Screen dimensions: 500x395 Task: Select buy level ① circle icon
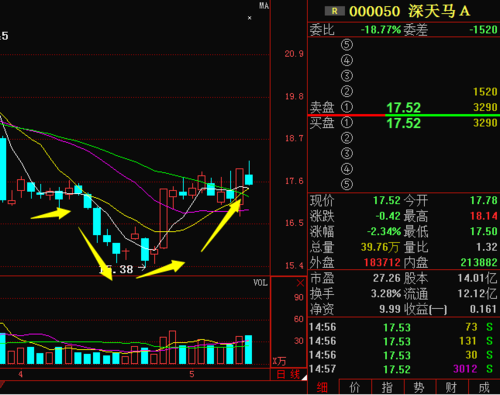point(347,122)
